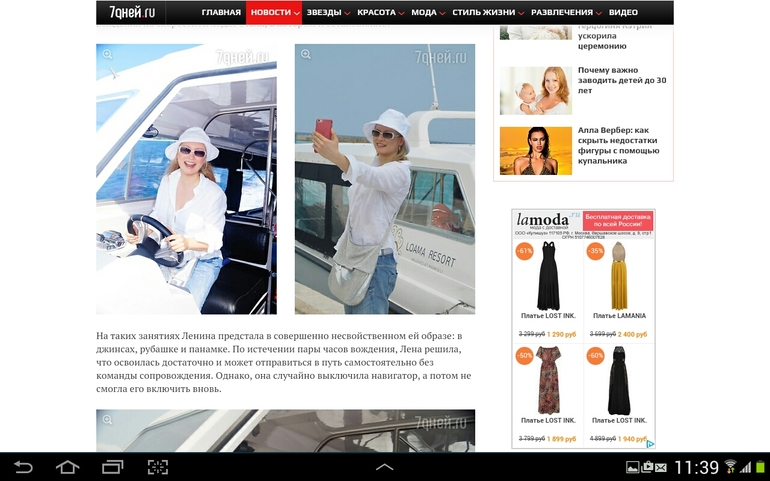The width and height of the screenshot is (770, 481).
Task: Open the recent apps switcher
Action: tap(112, 467)
